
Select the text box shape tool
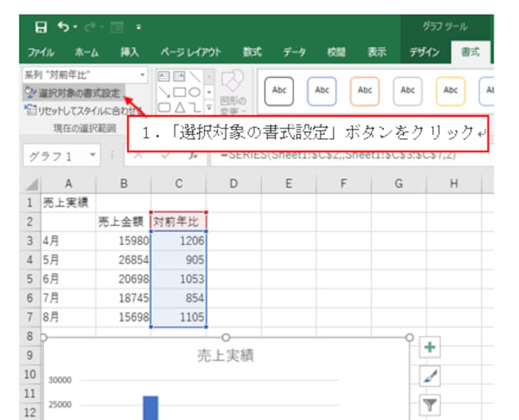click(165, 76)
